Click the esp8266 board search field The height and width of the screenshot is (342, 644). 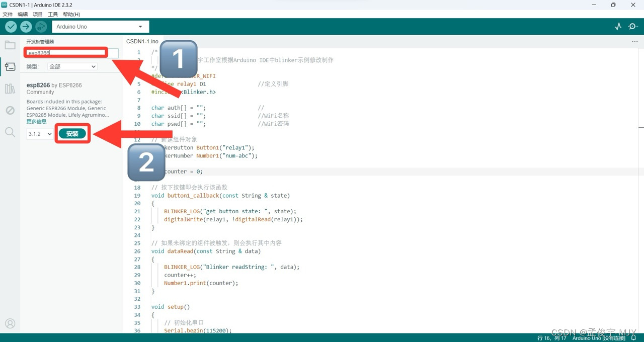72,53
